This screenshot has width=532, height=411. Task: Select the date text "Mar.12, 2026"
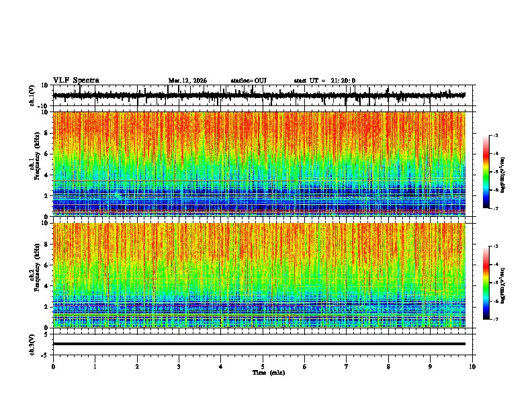coord(187,81)
